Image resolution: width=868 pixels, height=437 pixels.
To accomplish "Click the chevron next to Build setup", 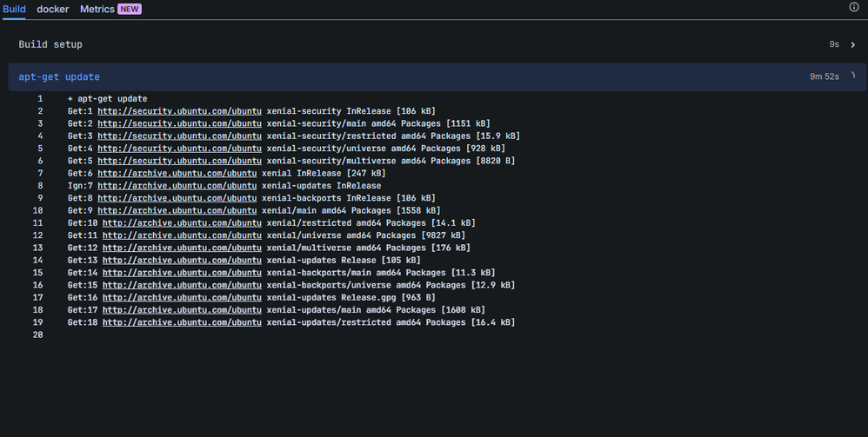I will coord(853,45).
